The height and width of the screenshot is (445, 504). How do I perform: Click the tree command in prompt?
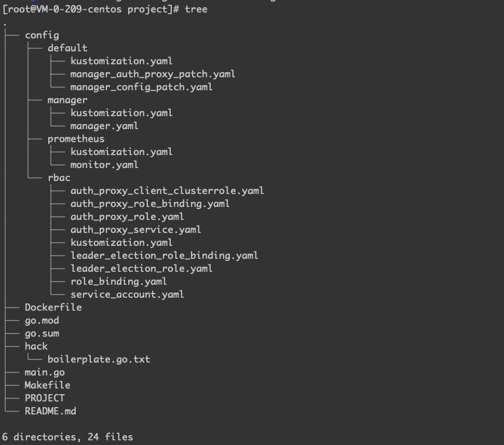196,9
